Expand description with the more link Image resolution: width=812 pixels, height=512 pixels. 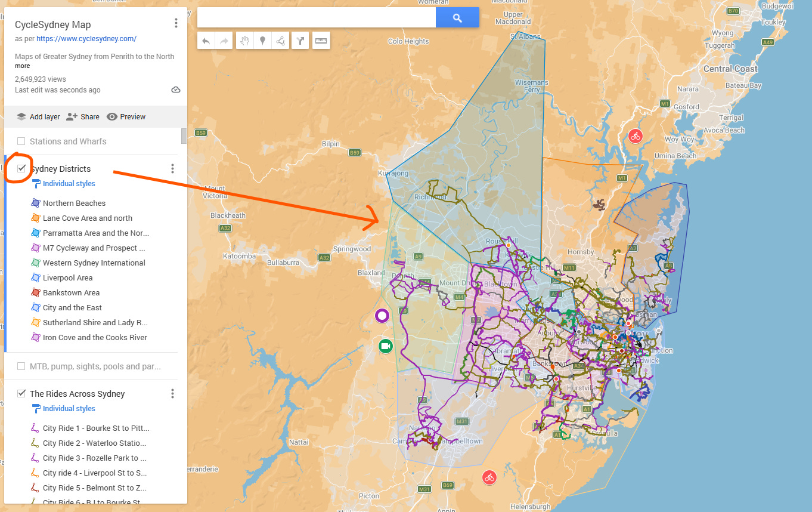22,66
